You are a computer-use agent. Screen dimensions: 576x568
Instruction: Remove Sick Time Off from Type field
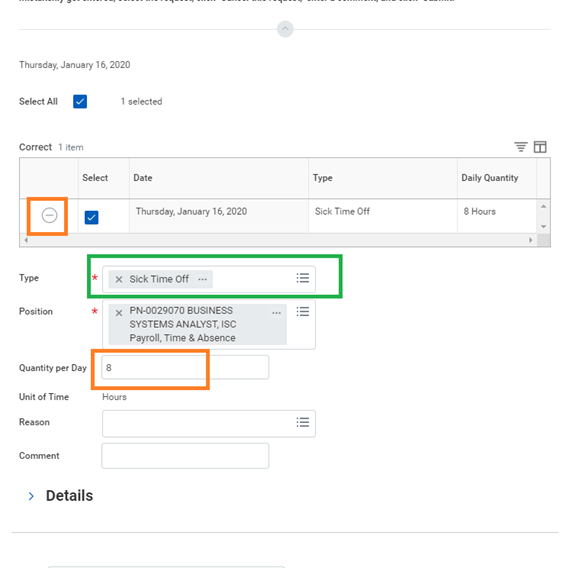coord(119,279)
